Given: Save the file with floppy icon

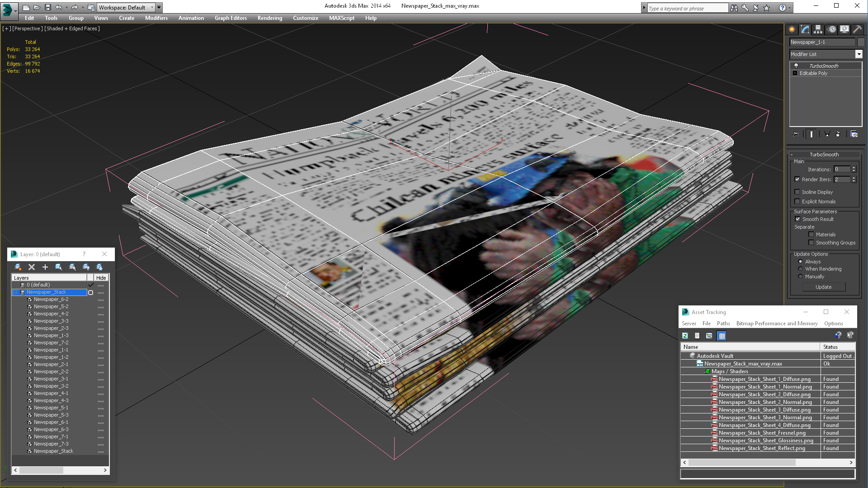Looking at the screenshot, I should click(48, 7).
